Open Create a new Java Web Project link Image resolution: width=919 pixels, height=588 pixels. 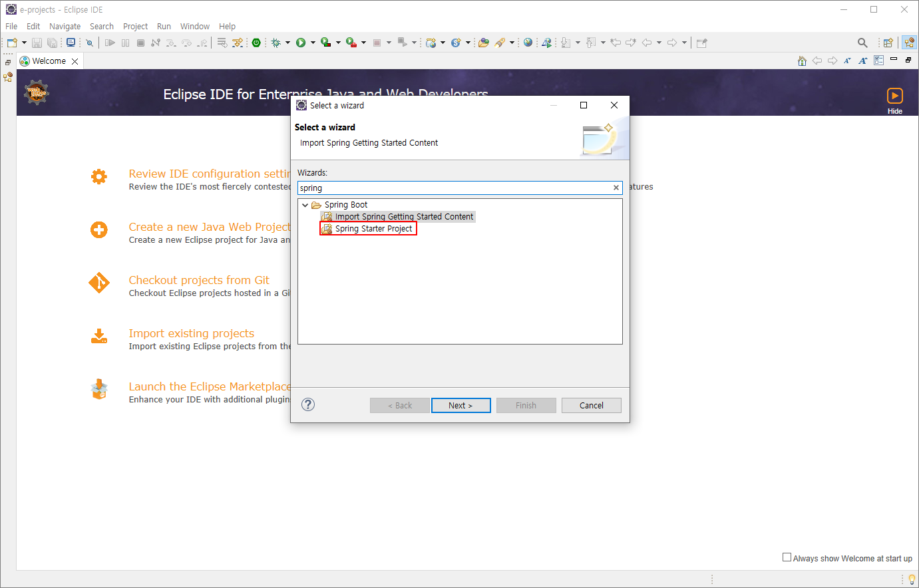coord(210,227)
